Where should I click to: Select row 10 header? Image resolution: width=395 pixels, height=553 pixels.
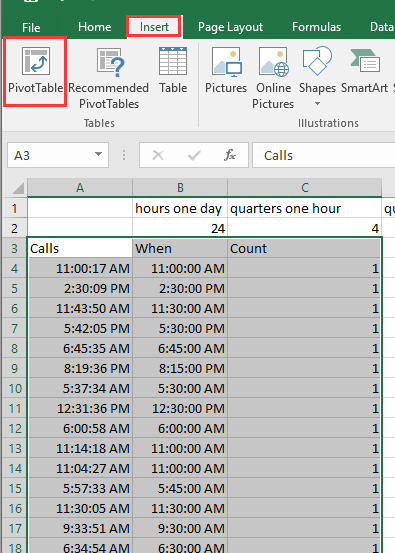tap(14, 388)
